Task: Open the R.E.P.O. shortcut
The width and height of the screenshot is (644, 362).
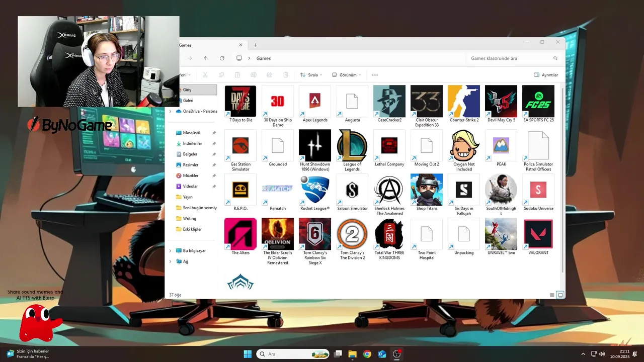Action: 240,190
